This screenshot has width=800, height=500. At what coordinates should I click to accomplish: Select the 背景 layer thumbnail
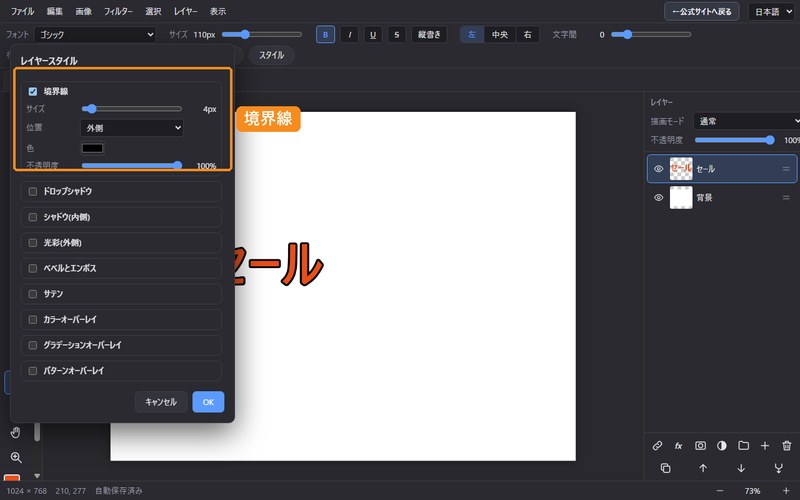pyautogui.click(x=681, y=197)
